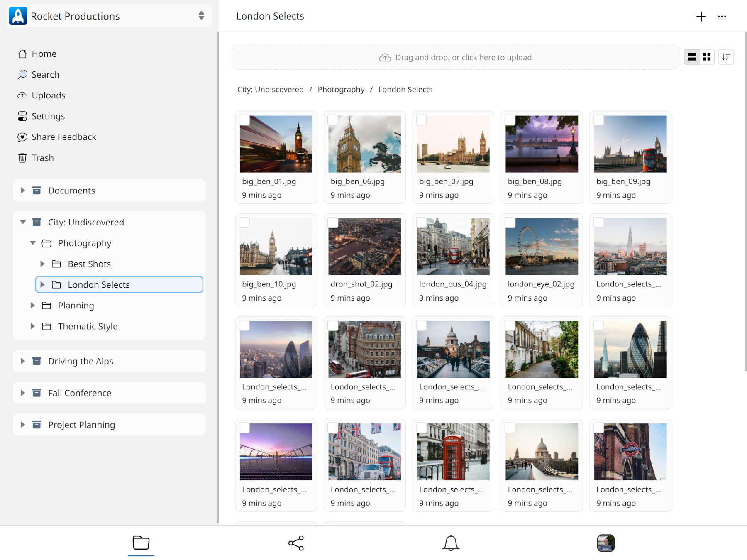Open the share icon in bottom navigation
The width and height of the screenshot is (747, 560).
point(296,543)
